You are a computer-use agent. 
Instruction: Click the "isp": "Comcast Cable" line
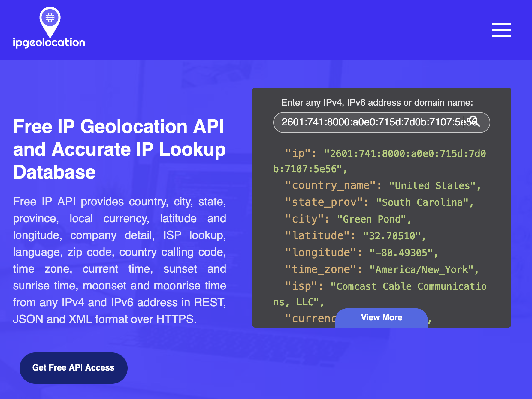[x=380, y=294]
